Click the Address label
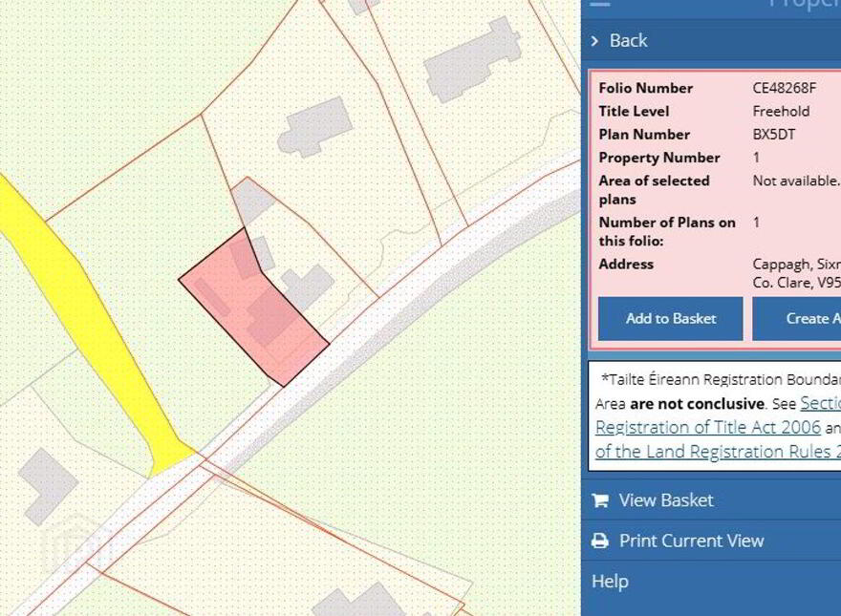 coord(626,264)
